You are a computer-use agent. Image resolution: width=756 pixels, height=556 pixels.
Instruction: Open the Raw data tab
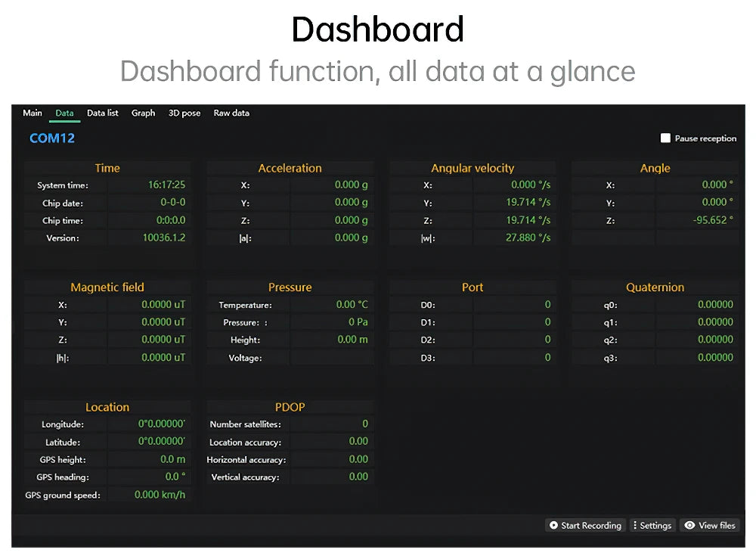[x=231, y=113]
